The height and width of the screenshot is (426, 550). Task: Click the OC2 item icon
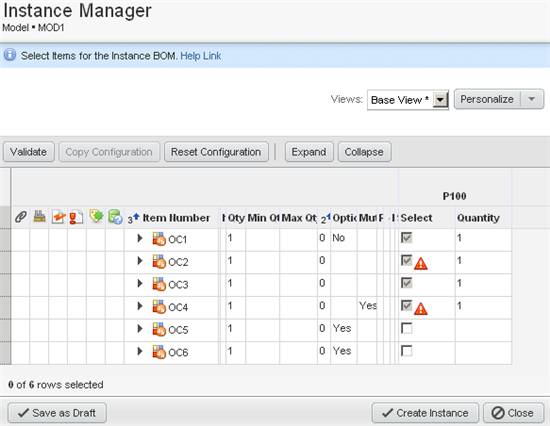[x=159, y=261]
